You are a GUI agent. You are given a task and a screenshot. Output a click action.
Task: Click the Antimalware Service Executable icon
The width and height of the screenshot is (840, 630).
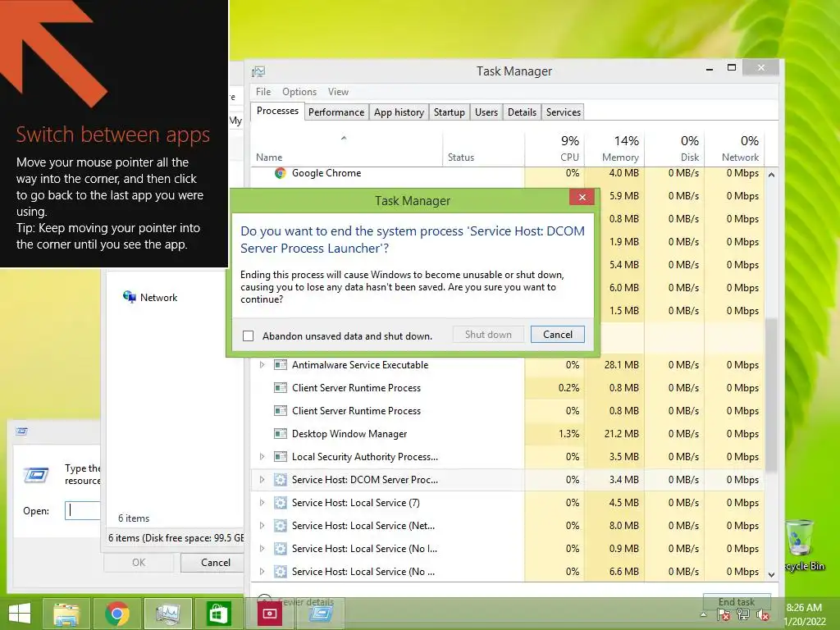click(x=281, y=365)
